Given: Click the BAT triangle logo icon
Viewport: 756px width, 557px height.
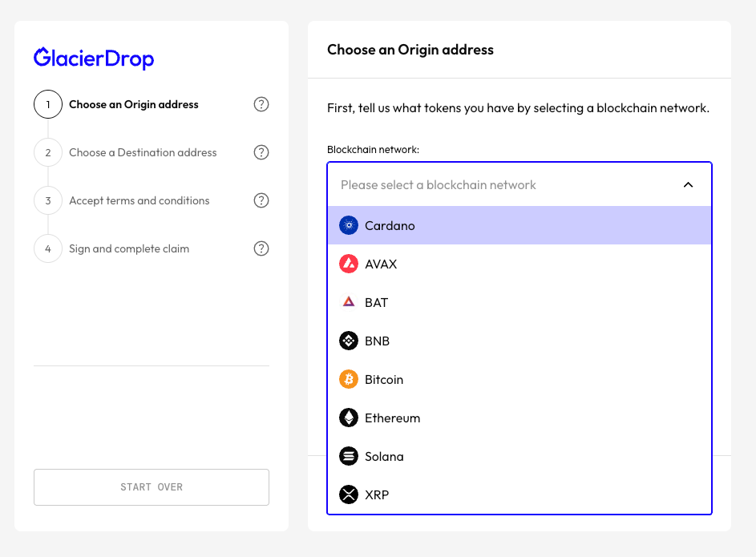Looking at the screenshot, I should click(349, 302).
